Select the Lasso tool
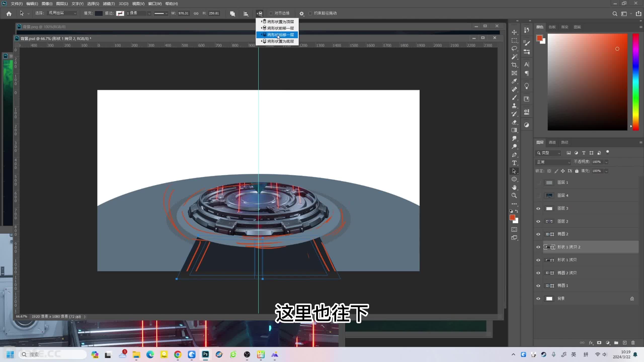The height and width of the screenshot is (362, 644). (514, 49)
